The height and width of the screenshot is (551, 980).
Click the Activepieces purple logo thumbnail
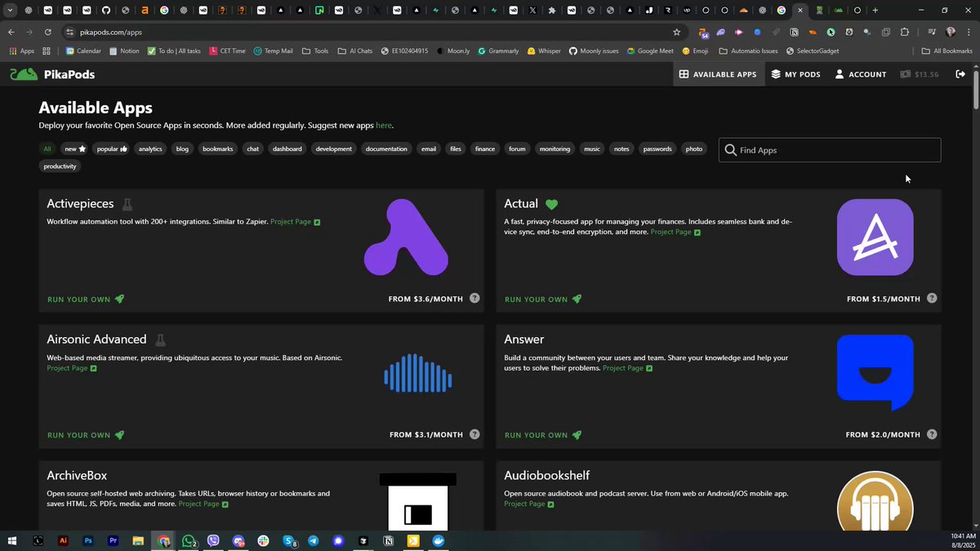click(406, 238)
